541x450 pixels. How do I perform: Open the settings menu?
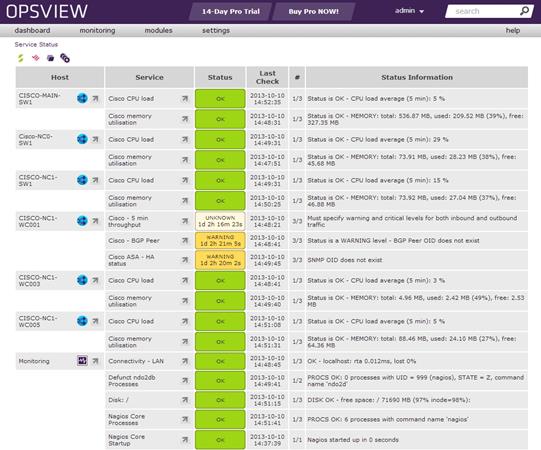(x=216, y=30)
